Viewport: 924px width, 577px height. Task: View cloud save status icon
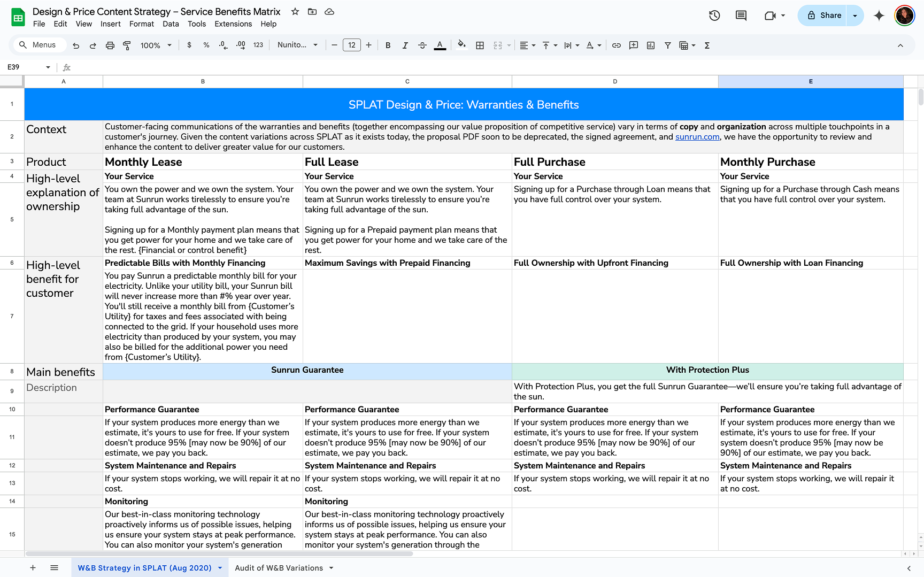[x=329, y=11]
